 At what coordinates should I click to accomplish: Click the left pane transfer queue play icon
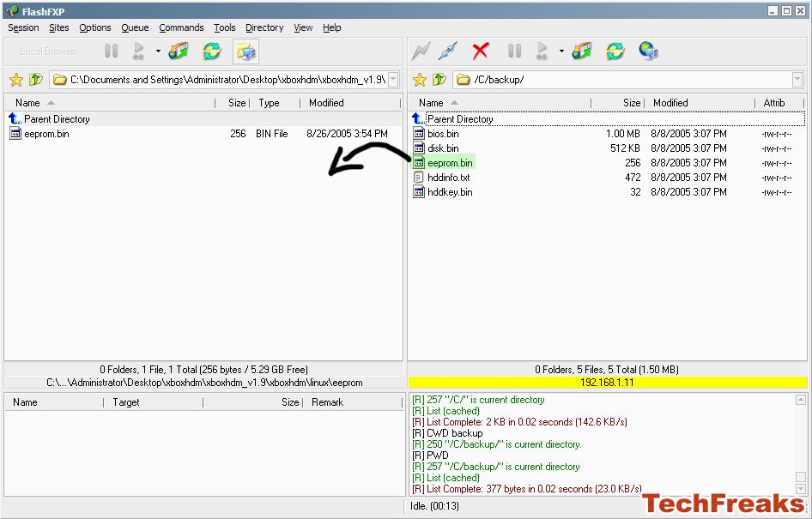coord(138,51)
